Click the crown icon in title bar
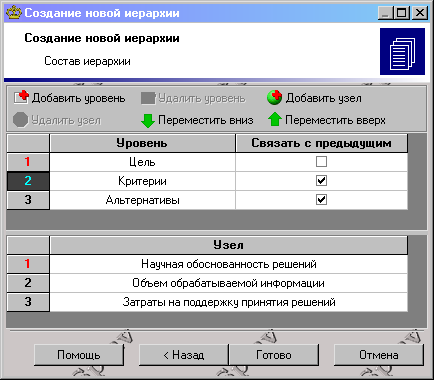Image resolution: width=434 pixels, height=380 pixels. 14,13
